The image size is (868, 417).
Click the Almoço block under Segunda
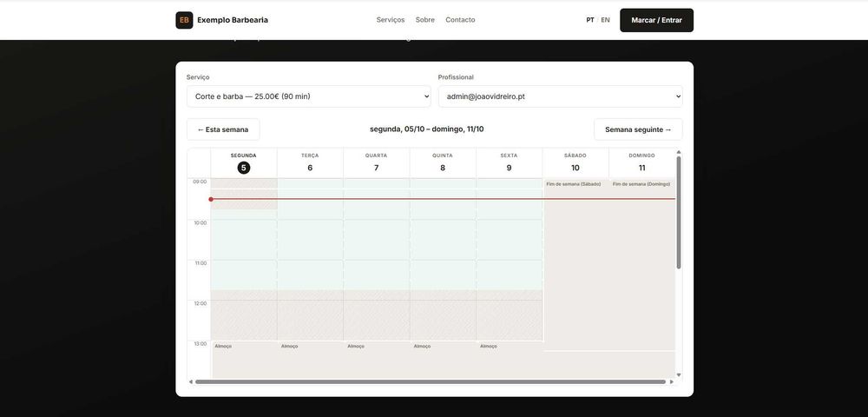[244, 360]
